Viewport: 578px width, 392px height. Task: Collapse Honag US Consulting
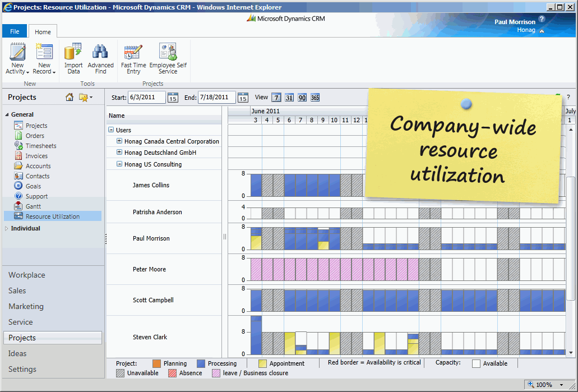coord(119,164)
